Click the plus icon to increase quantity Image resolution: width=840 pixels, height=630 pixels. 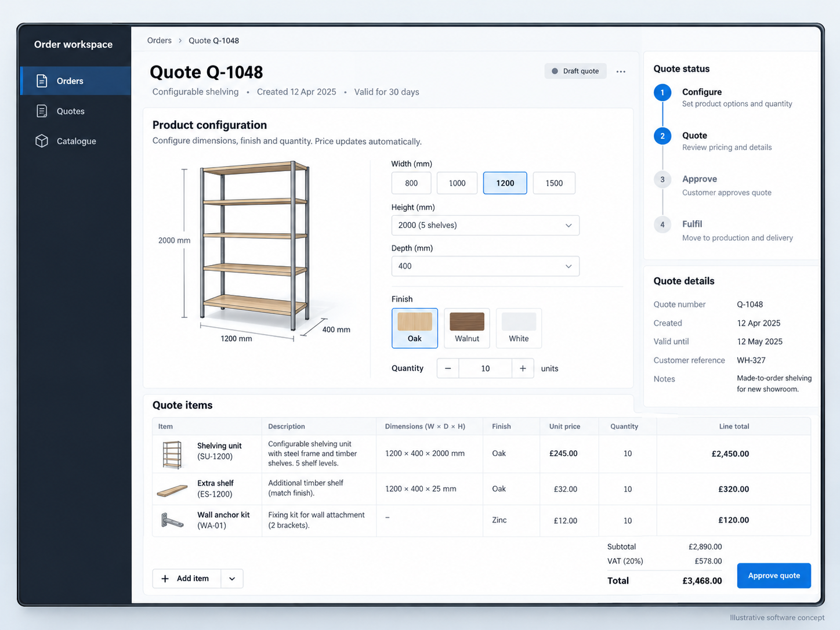[523, 368]
